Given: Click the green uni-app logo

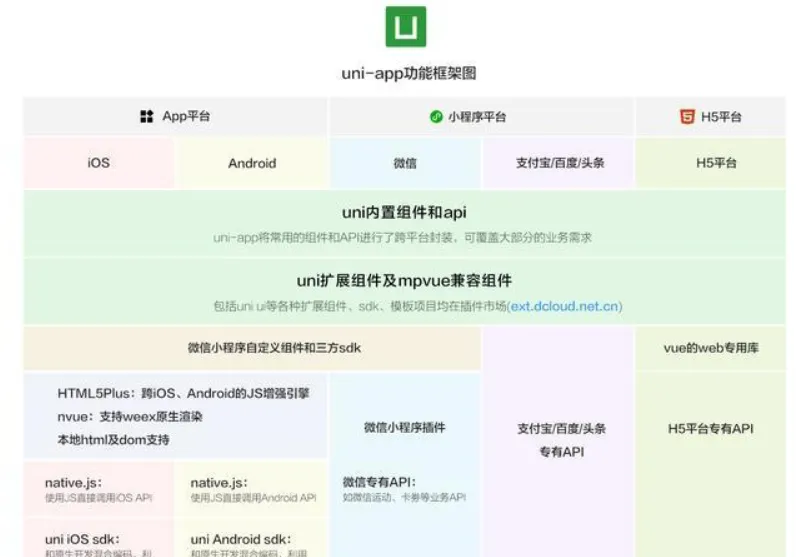Looking at the screenshot, I should [406, 27].
